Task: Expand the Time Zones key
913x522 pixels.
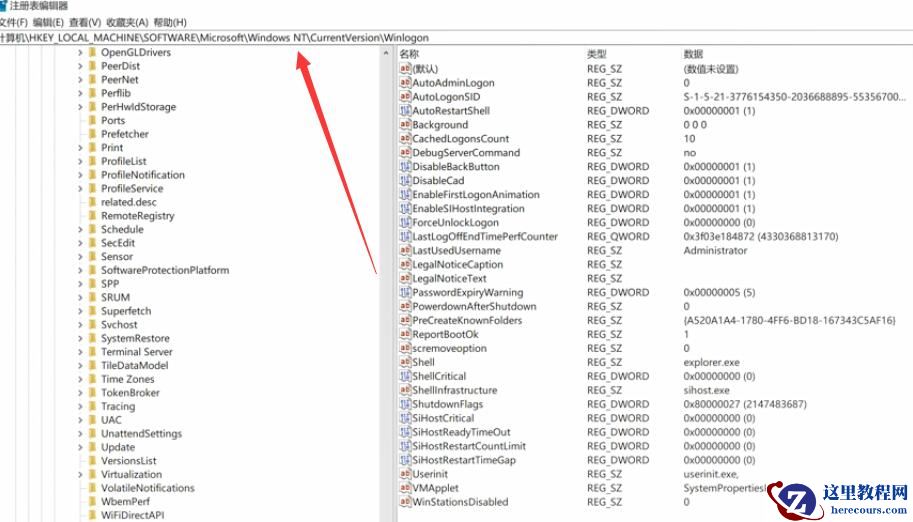Action: [x=80, y=379]
